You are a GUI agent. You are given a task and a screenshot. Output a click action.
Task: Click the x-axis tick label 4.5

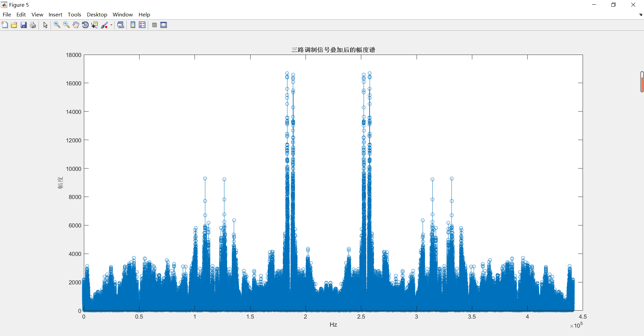(583, 317)
